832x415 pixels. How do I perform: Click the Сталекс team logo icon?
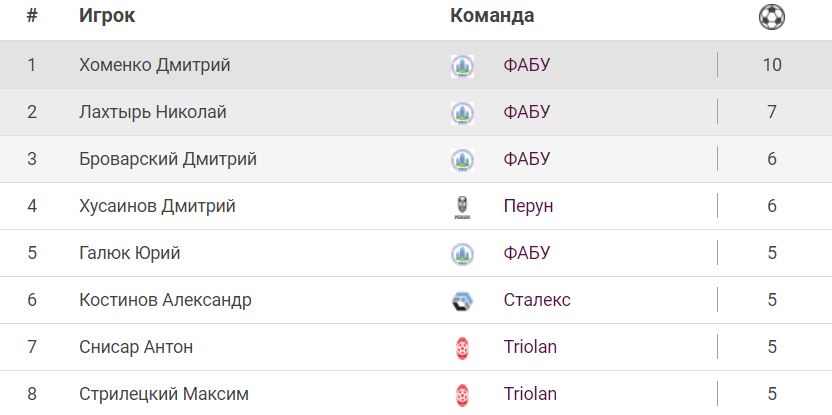pyautogui.click(x=462, y=301)
